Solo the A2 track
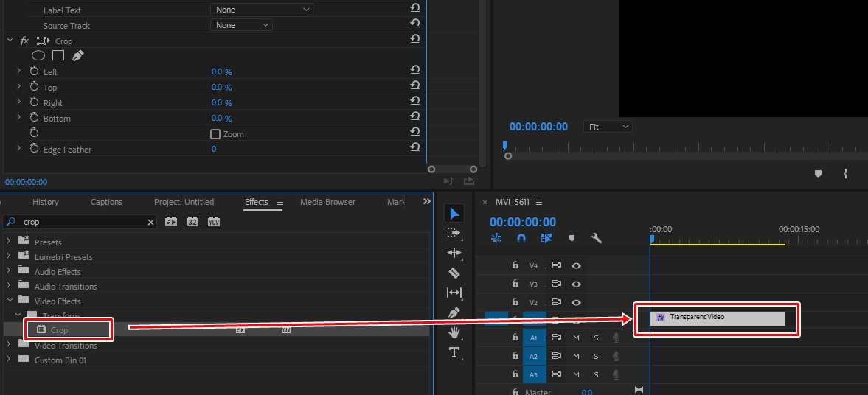Screen dimensions: 868x395 596,356
